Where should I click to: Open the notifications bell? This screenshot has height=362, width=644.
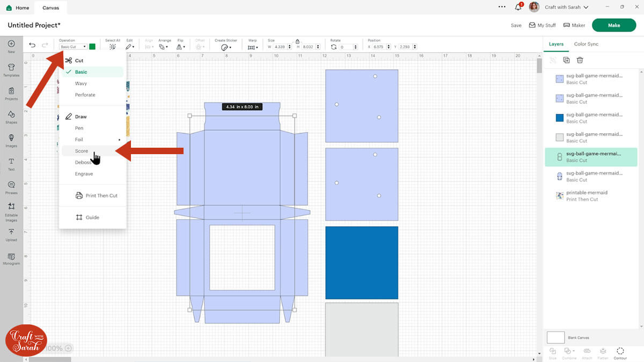(x=518, y=8)
